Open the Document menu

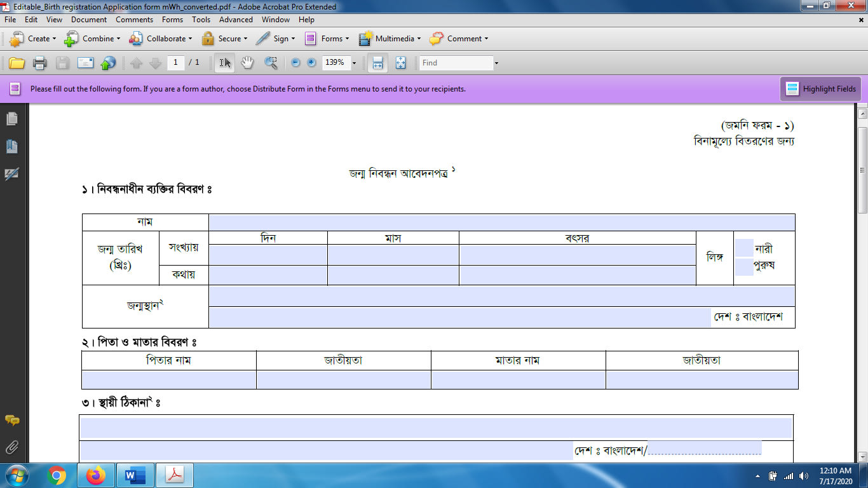[x=89, y=20]
